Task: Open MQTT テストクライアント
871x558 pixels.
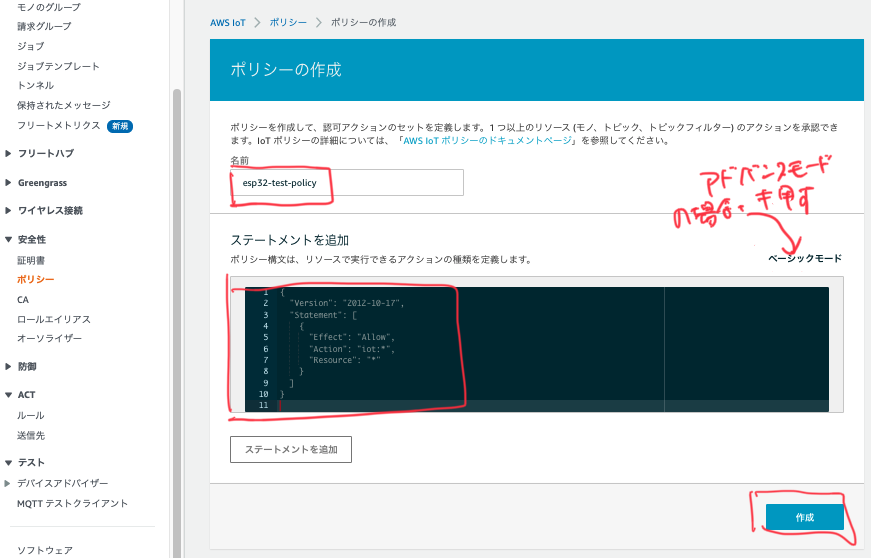Action: (x=72, y=503)
